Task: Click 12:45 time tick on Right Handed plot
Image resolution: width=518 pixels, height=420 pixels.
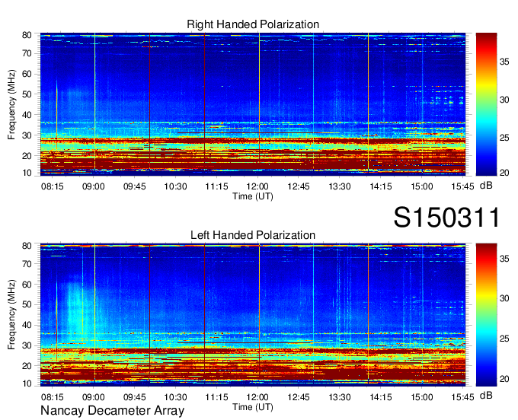Action: coord(299,186)
